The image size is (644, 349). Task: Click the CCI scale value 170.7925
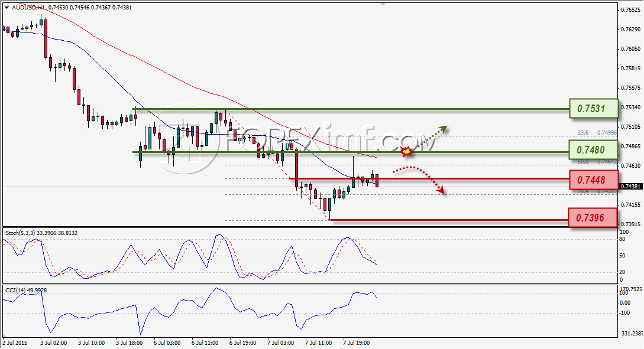tap(631, 289)
